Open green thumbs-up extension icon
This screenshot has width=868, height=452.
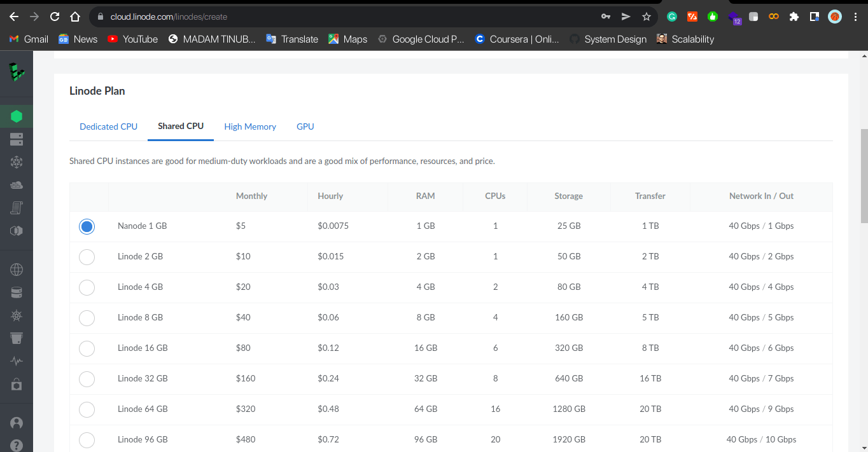pos(713,17)
